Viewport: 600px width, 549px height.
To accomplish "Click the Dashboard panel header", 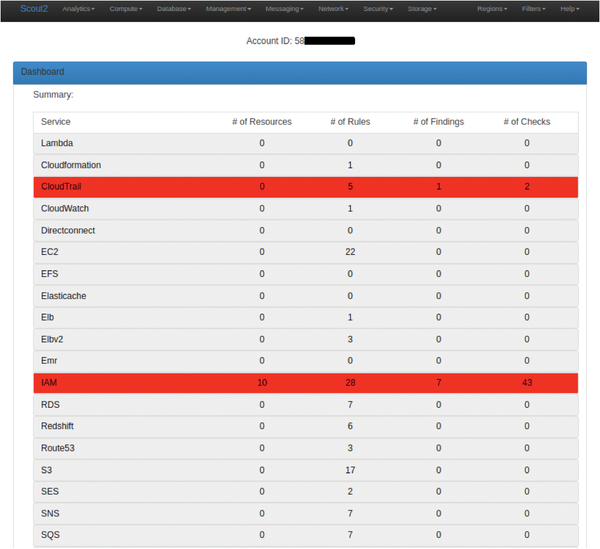I will (300, 72).
